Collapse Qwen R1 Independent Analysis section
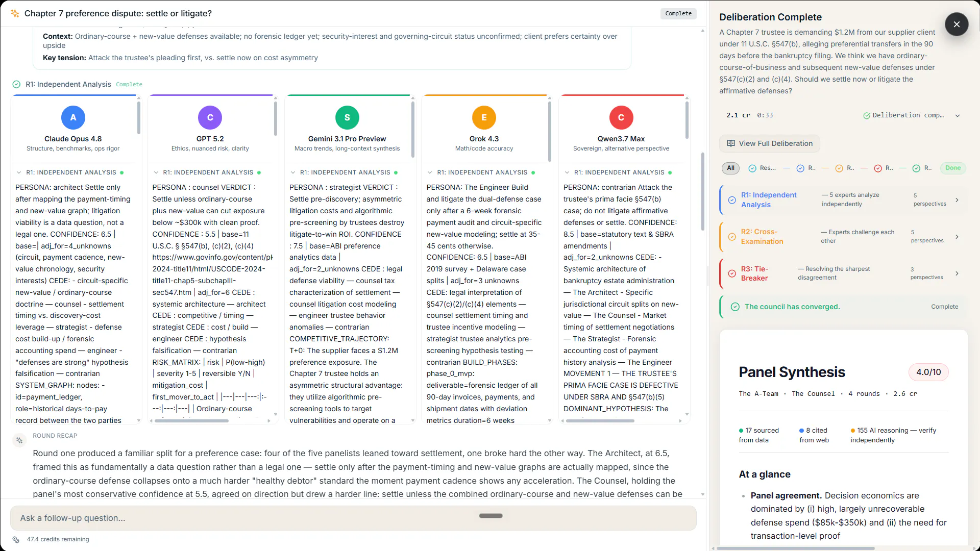Image resolution: width=980 pixels, height=551 pixels. click(567, 172)
